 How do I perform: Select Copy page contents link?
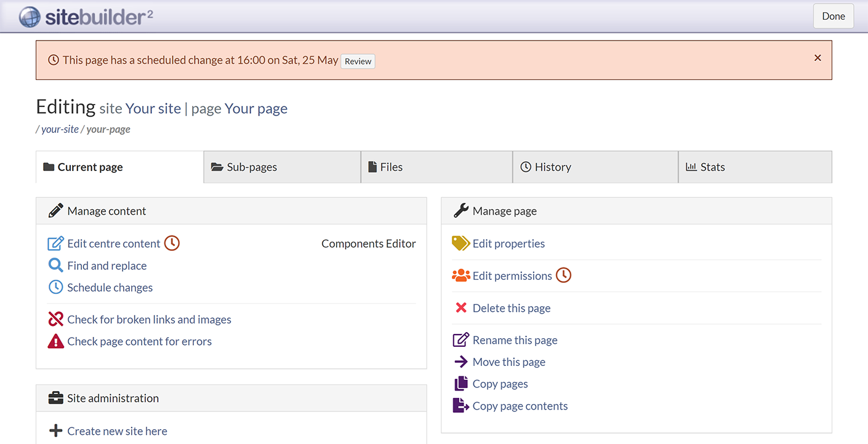[520, 406]
